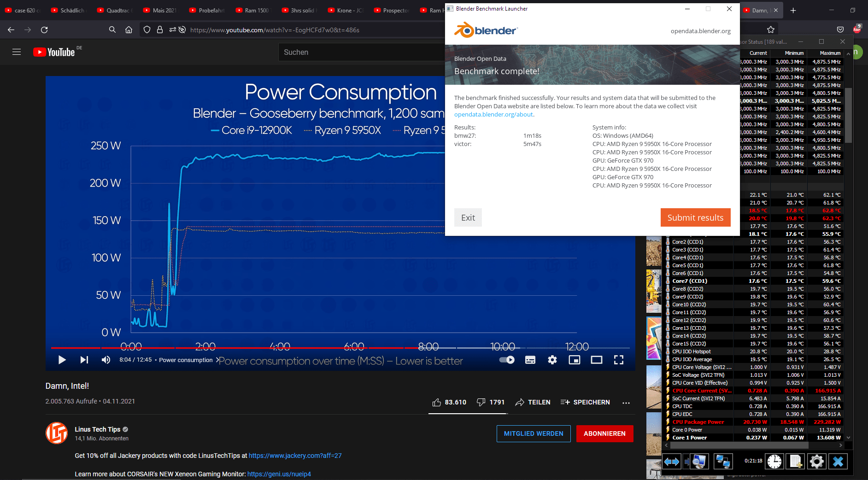
Task: Switch to miniplayer mode
Action: [x=575, y=360]
